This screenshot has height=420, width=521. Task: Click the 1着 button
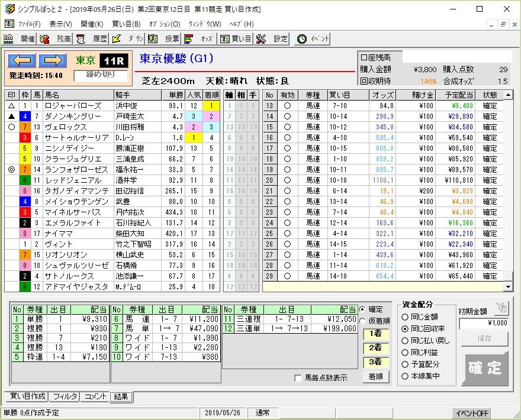376,334
